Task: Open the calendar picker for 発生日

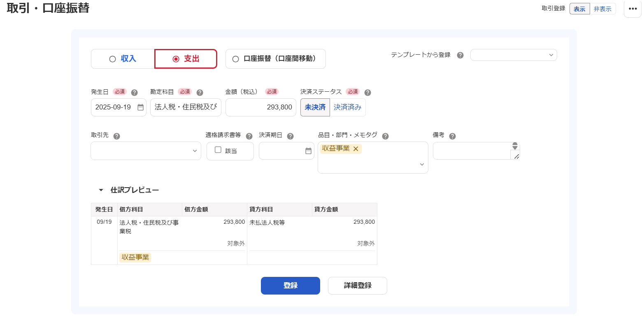Action: (140, 107)
